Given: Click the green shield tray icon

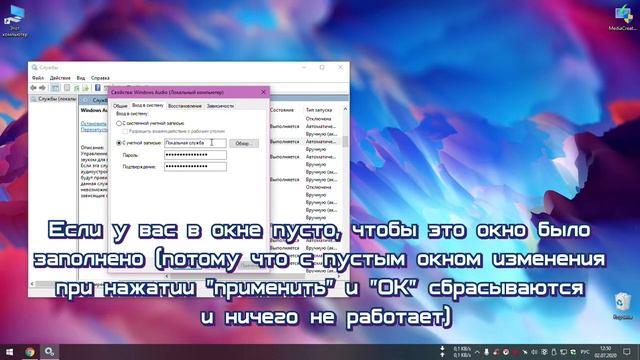Looking at the screenshot, I should [x=573, y=352].
